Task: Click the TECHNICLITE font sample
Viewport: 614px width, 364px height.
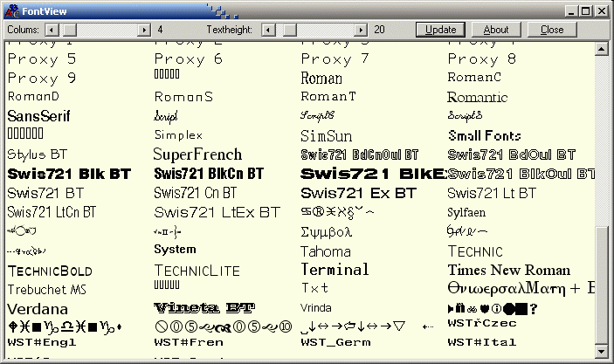Action: (x=197, y=271)
